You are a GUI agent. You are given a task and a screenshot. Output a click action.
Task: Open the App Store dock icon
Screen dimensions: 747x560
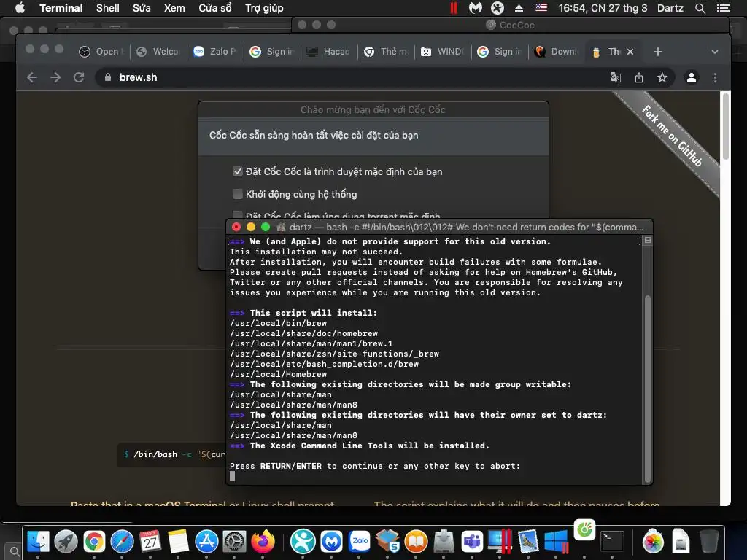pos(206,542)
